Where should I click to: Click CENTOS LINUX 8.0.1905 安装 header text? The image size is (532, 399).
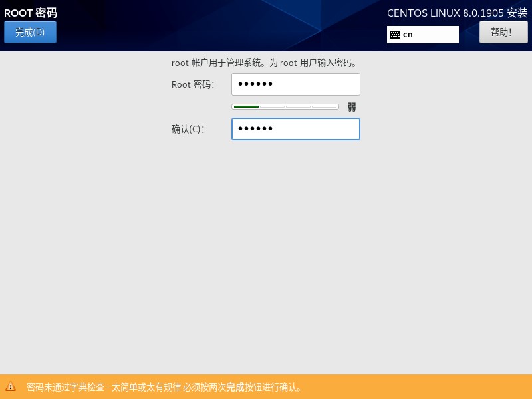458,13
